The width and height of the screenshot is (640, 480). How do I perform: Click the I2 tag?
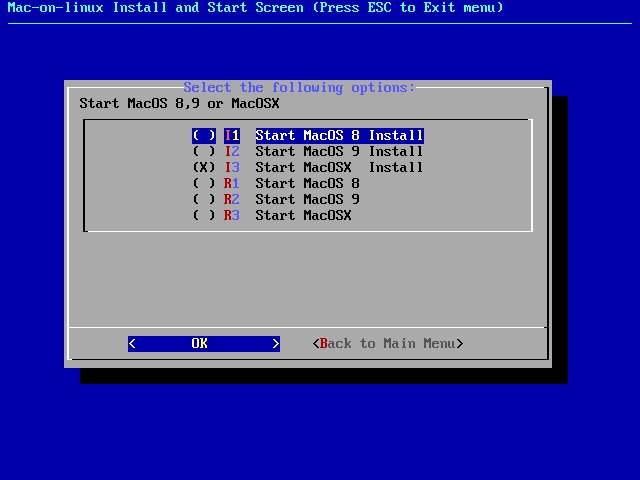tap(232, 151)
